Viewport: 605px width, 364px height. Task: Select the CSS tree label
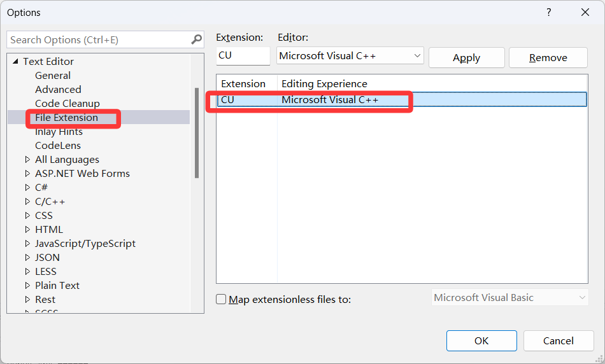pos(44,215)
